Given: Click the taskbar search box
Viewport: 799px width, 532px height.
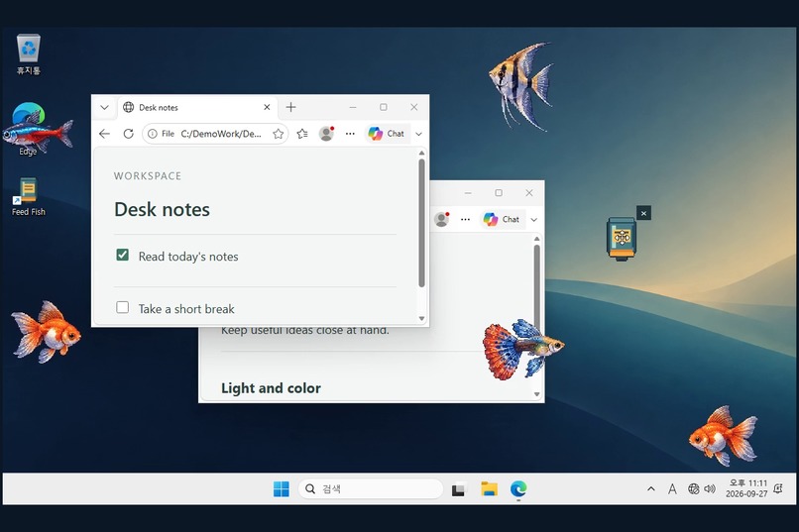Looking at the screenshot, I should pos(371,489).
